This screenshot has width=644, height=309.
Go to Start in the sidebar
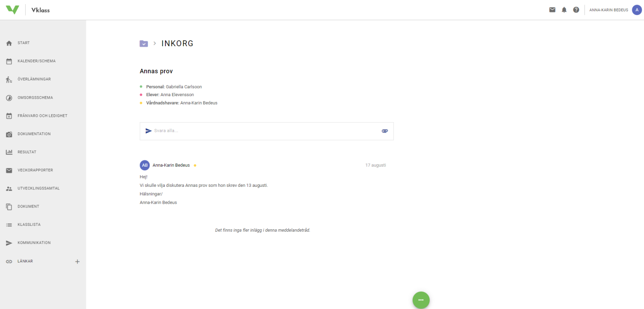[x=23, y=43]
